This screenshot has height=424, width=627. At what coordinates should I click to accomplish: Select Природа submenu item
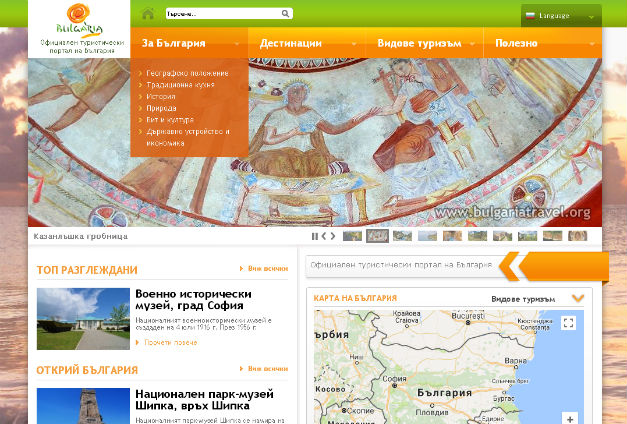click(161, 108)
